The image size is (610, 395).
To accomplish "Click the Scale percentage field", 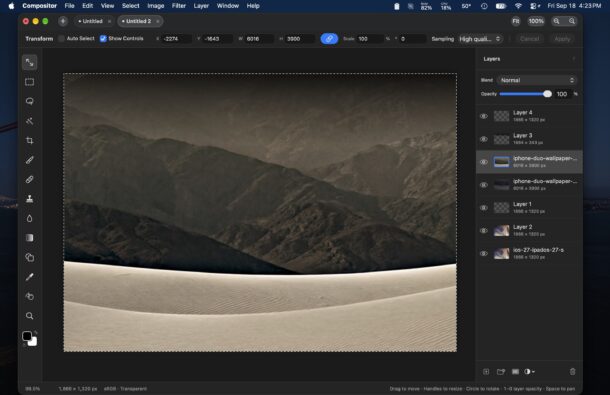I will (x=370, y=39).
